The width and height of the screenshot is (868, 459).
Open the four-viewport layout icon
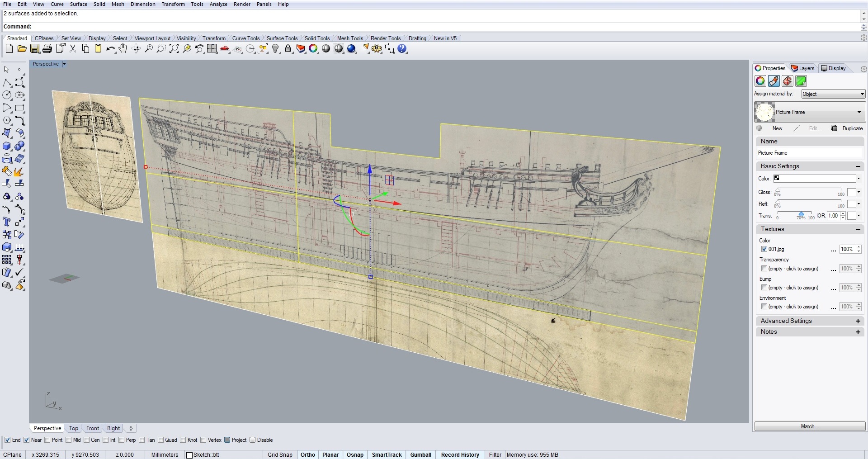(212, 49)
